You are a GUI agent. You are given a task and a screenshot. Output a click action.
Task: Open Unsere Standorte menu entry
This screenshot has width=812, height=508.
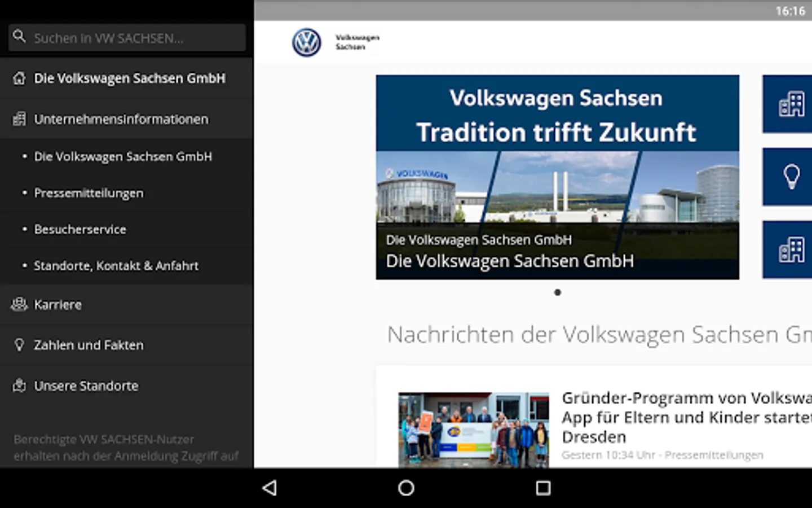click(126, 386)
